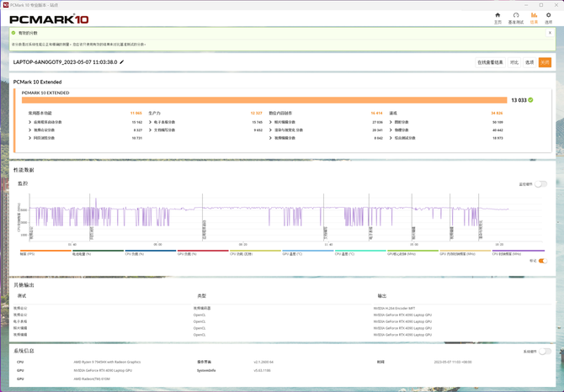Screen dimensions: 564x392
Task: Click result name LAPTOP-6AN0GOT9_2023-05-07 11:03:38.0
Action: (65, 62)
